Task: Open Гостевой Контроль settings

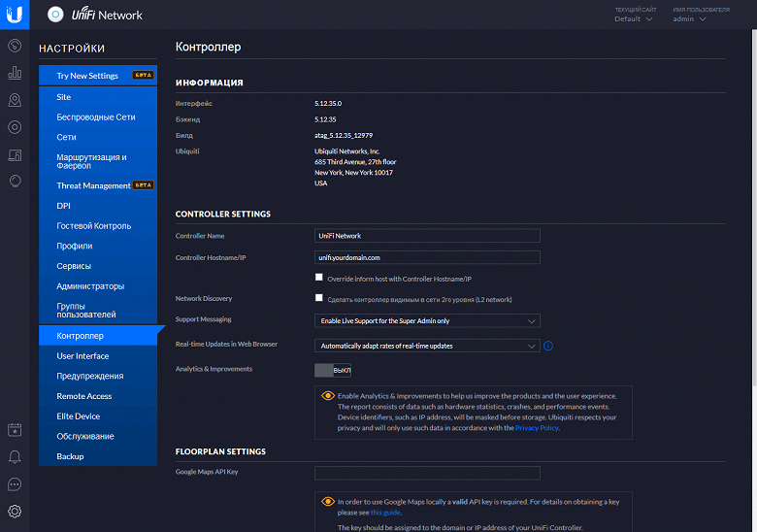Action: pyautogui.click(x=98, y=226)
